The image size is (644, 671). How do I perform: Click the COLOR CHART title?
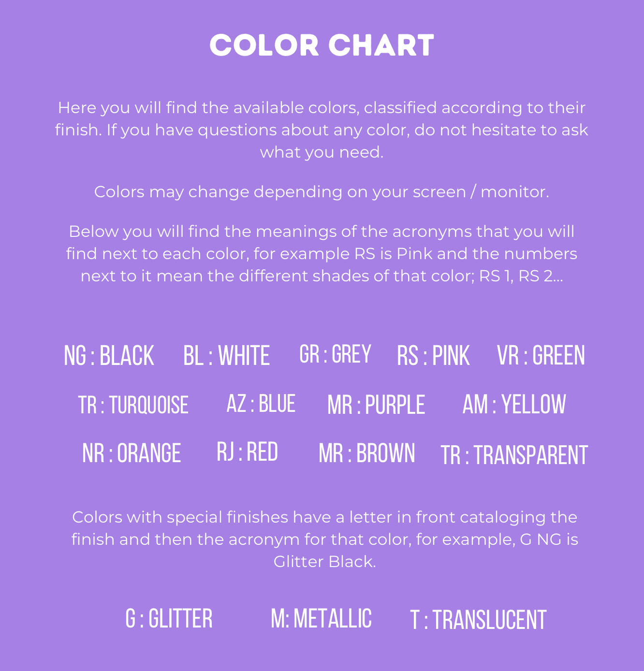322,45
